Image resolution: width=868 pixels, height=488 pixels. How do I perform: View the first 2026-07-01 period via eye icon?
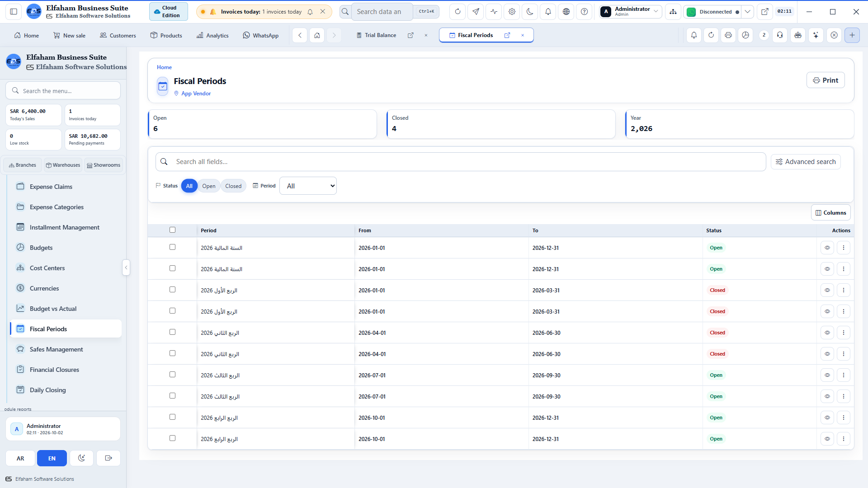point(827,375)
